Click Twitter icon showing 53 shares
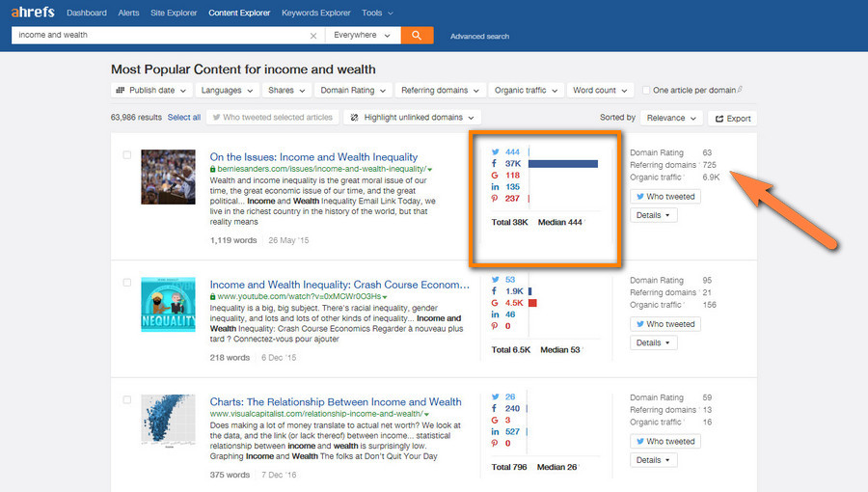 [x=495, y=280]
